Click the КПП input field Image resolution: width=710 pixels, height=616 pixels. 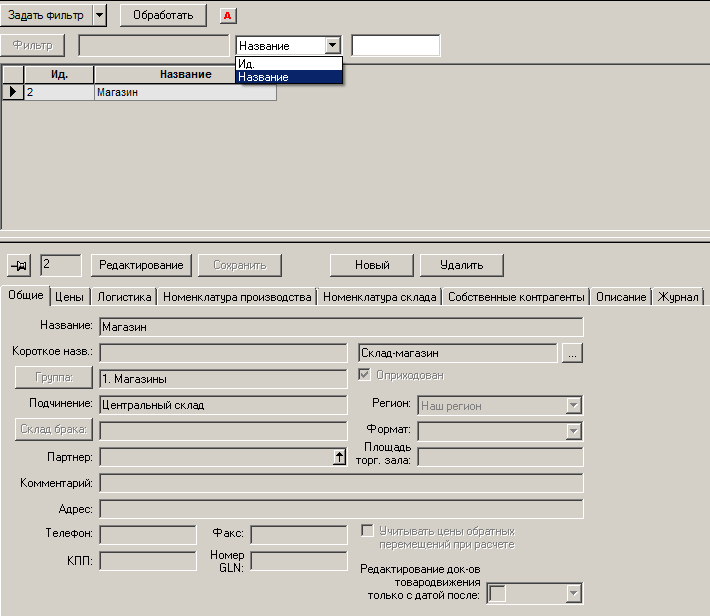click(x=148, y=561)
